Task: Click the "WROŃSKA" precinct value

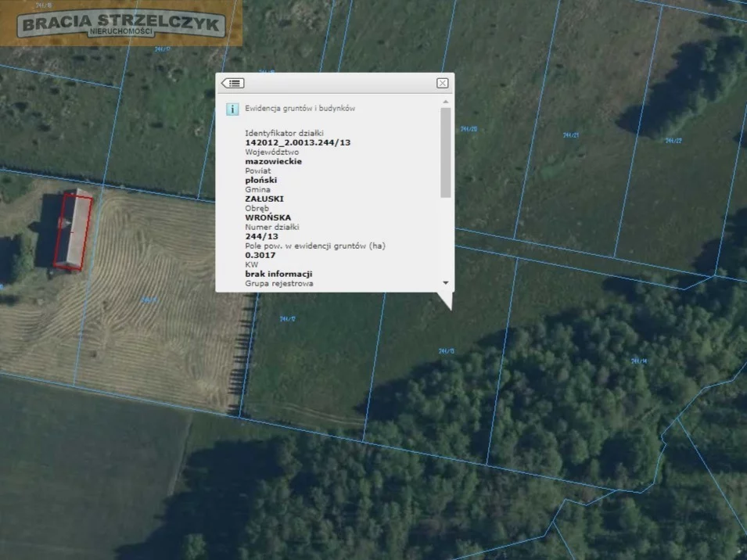Action: click(x=268, y=217)
